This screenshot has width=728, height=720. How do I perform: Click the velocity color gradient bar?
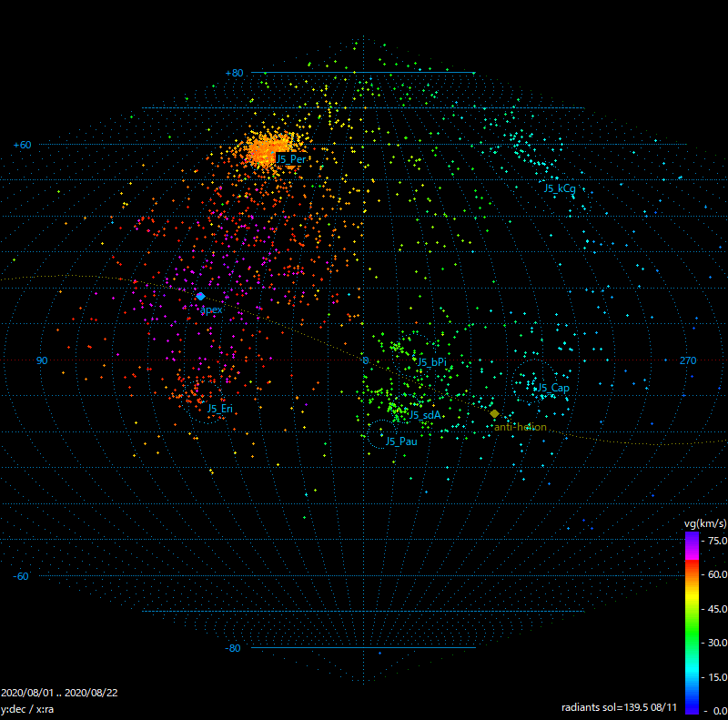pyautogui.click(x=692, y=623)
